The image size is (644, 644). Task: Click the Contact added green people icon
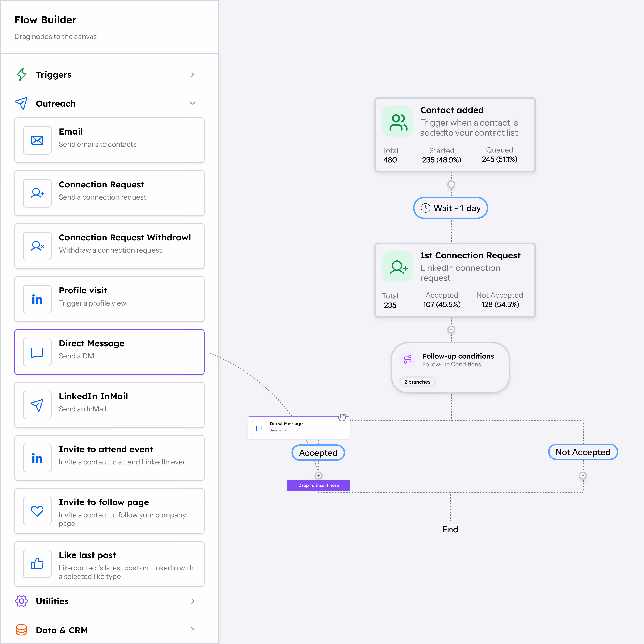[398, 122]
